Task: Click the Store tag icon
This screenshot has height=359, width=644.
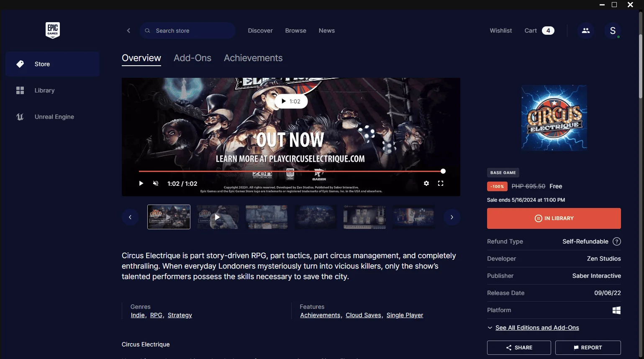Action: [x=20, y=64]
